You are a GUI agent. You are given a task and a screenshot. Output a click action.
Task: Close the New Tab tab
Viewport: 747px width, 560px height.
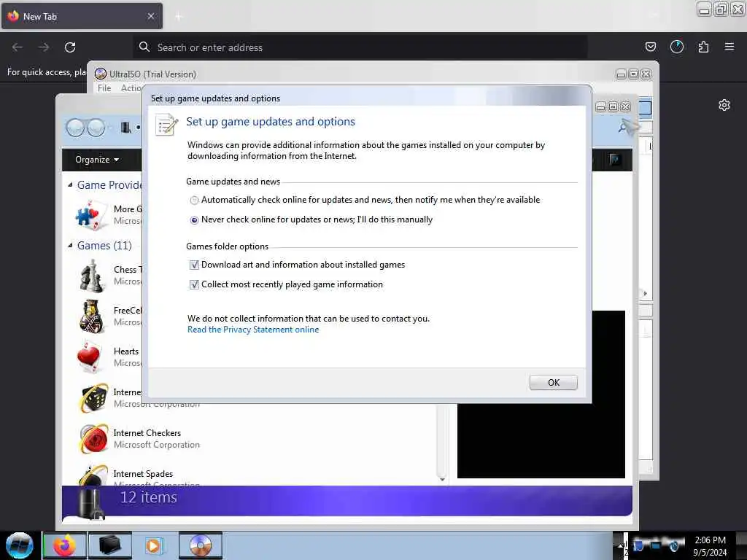click(x=151, y=16)
